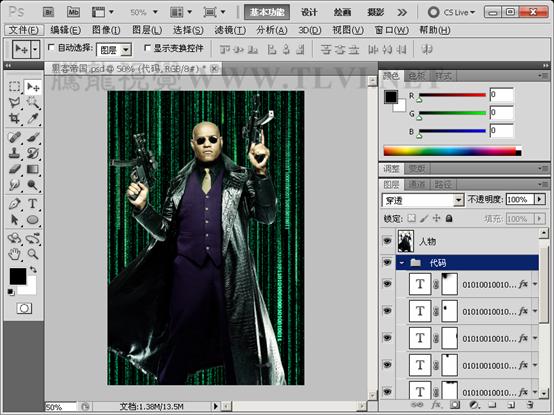554x415 pixels.
Task: Switch to the 色板 tab
Action: coord(417,76)
